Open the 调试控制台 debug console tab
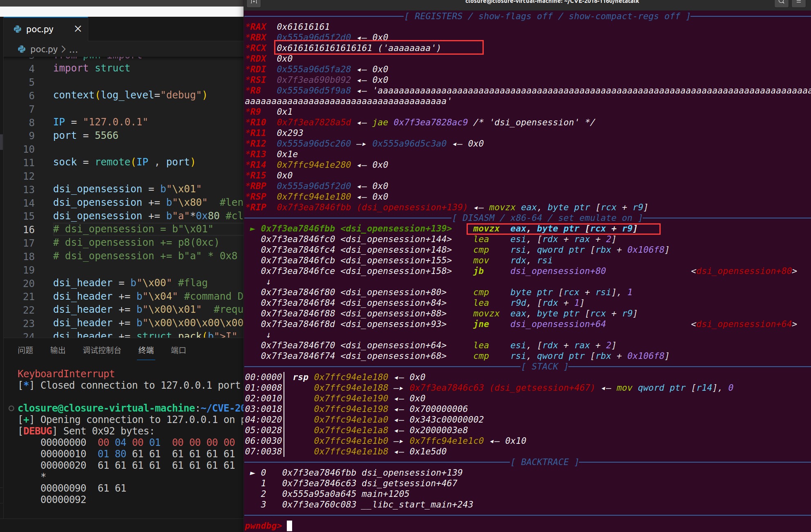 [x=102, y=350]
